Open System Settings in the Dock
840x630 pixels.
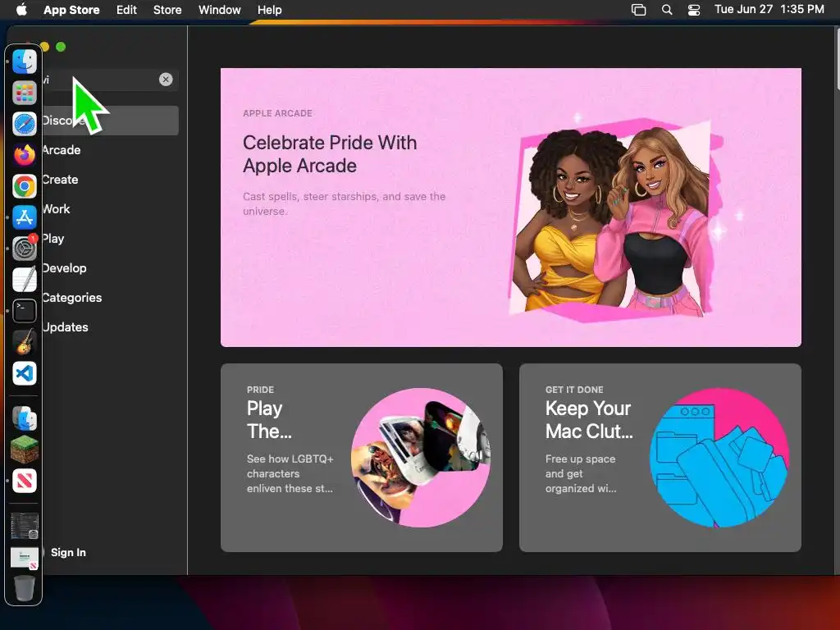tap(24, 249)
